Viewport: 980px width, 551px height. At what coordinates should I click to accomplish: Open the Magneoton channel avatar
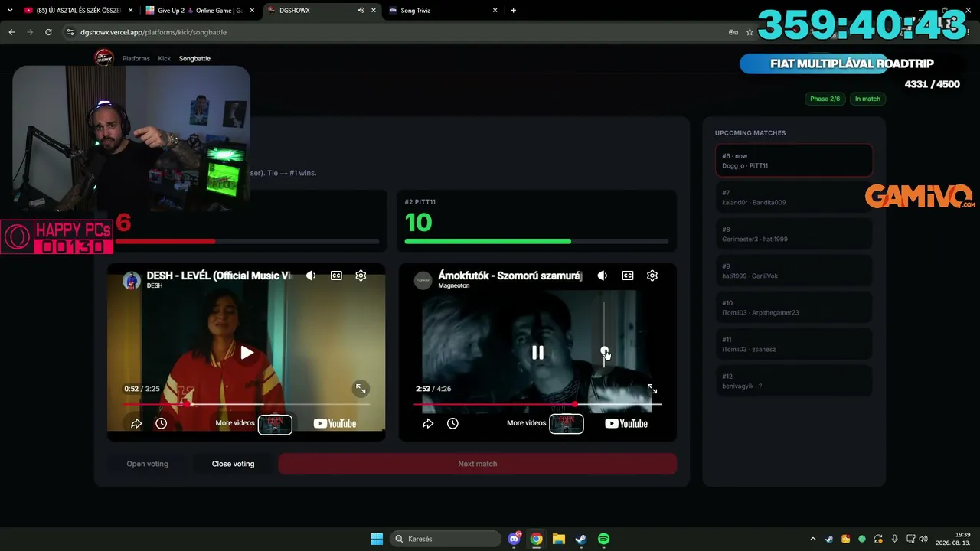[x=423, y=280]
